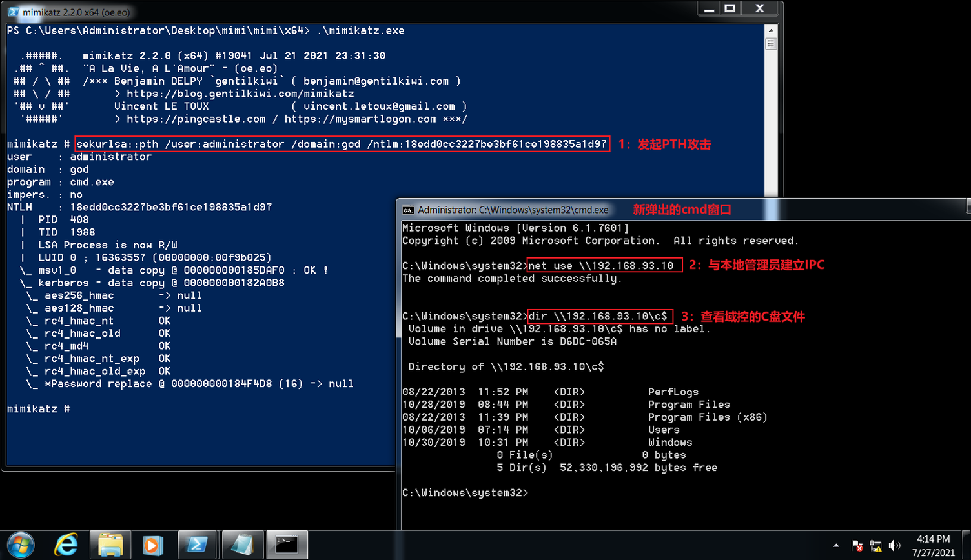Click the 'Windows' directory entry dated 10/30/2019
Viewport: 971px width, 560px height.
click(x=670, y=443)
